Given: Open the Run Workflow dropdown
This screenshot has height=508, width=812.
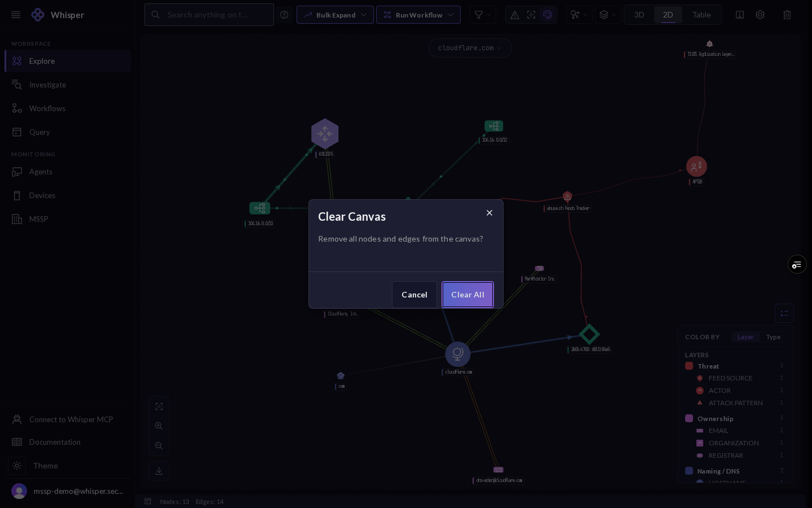Looking at the screenshot, I should 418,15.
